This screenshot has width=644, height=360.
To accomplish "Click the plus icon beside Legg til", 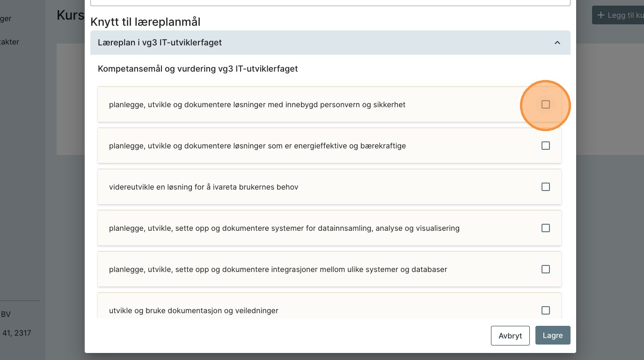I will point(601,15).
